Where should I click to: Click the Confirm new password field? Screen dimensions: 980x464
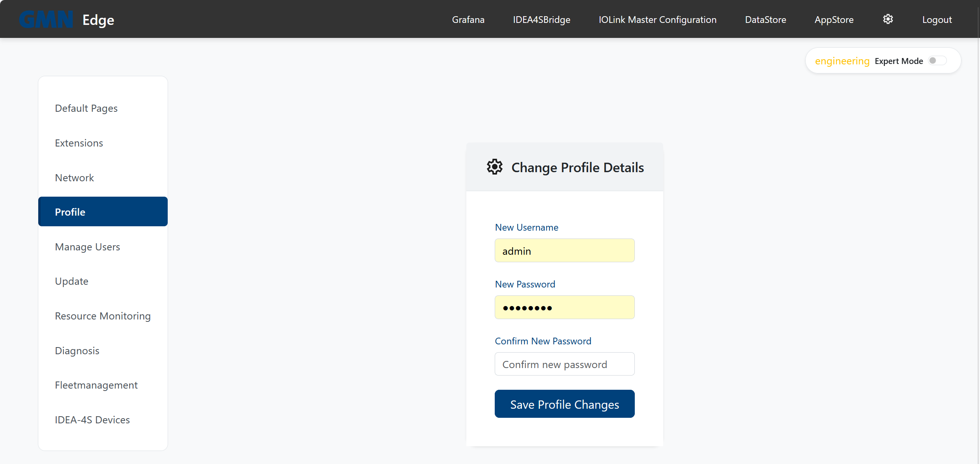coord(564,364)
